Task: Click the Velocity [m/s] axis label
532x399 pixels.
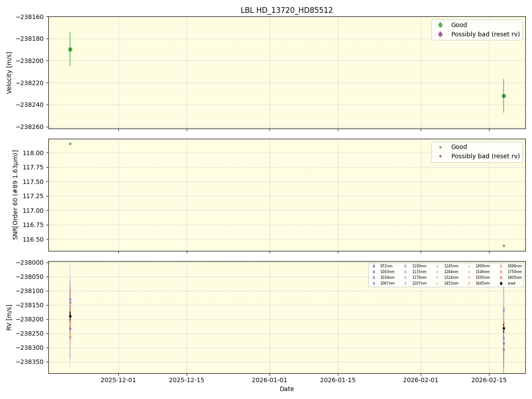Action: (9, 73)
